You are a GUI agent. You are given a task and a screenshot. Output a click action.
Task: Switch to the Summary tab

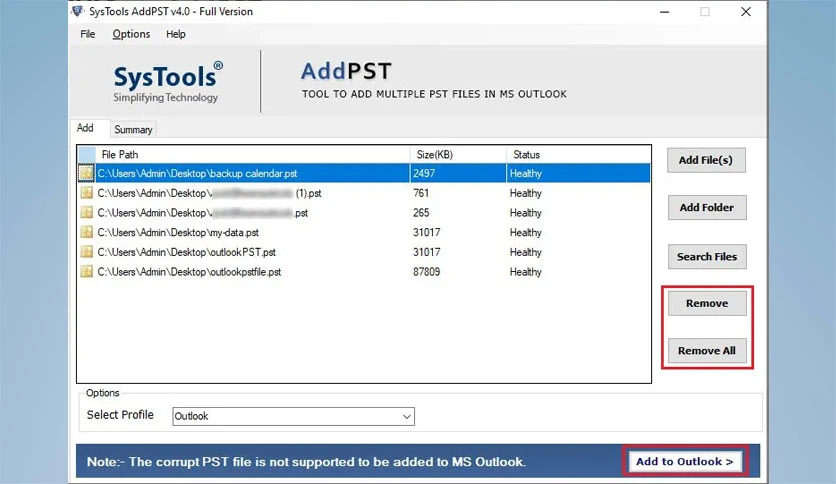click(x=133, y=130)
